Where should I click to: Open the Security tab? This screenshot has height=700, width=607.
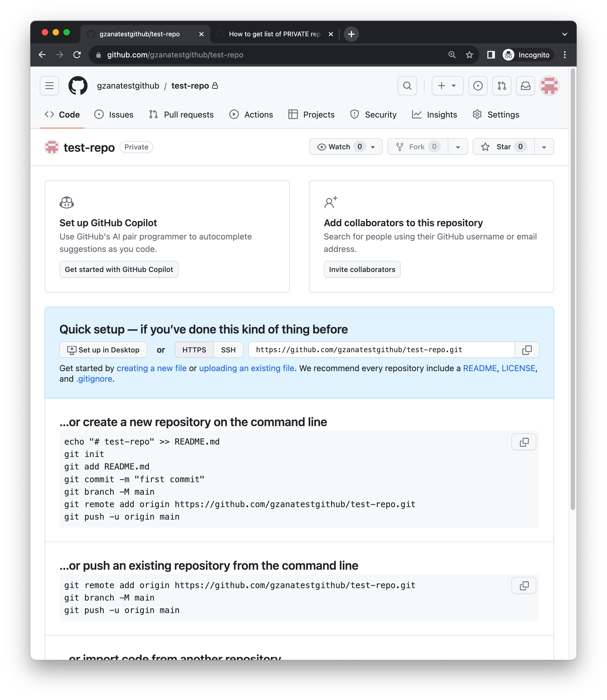[x=373, y=115]
